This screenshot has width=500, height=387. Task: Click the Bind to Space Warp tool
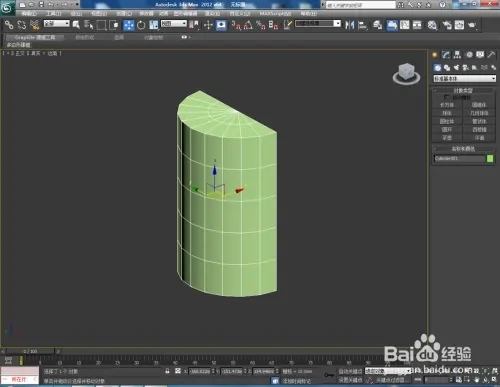[34, 25]
